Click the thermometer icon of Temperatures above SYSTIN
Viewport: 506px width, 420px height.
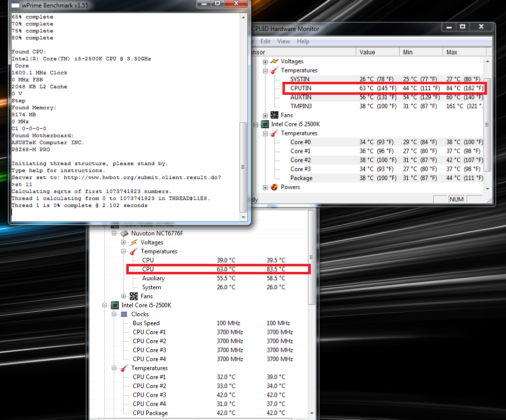pyautogui.click(x=274, y=70)
